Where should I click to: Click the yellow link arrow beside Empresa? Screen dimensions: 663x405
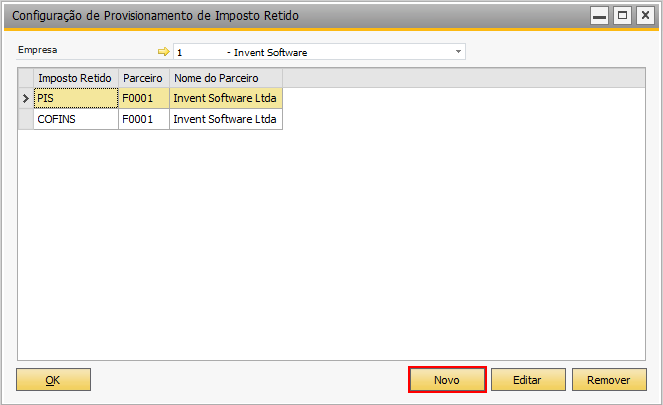[x=163, y=52]
